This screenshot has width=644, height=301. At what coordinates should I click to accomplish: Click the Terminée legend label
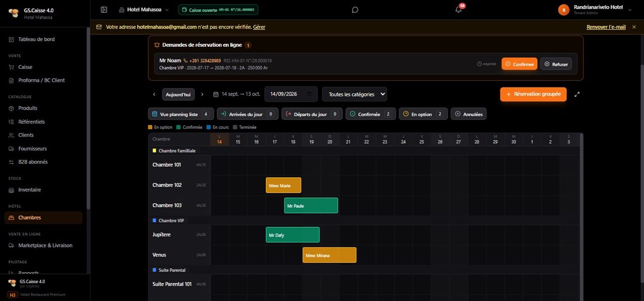[x=248, y=127]
